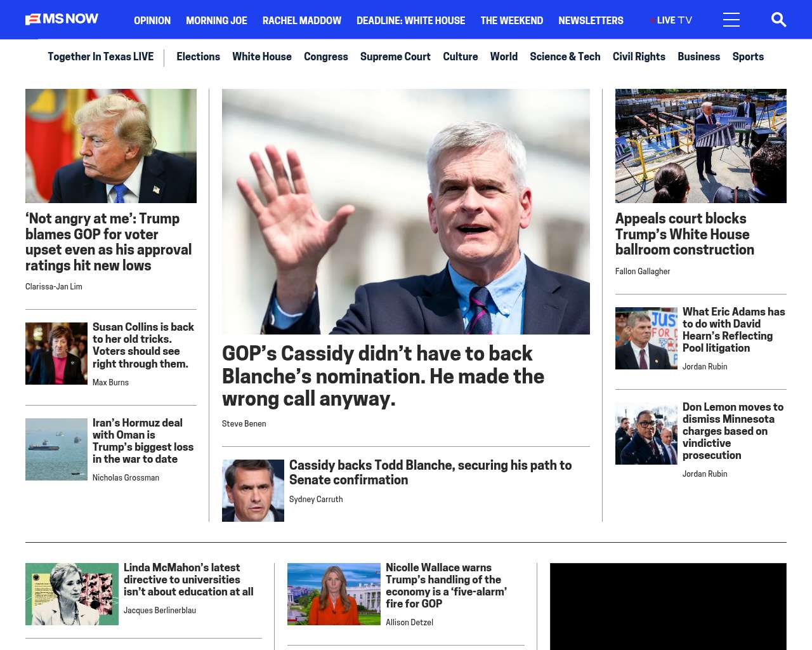Open Susan Collins article thumbnail
812x650 pixels.
point(56,354)
